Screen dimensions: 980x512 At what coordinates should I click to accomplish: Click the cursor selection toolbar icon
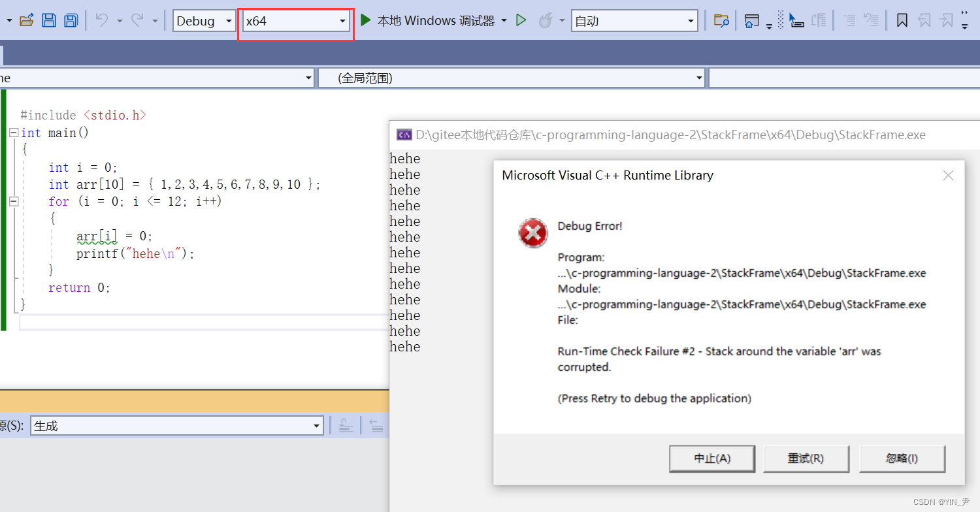pyautogui.click(x=796, y=21)
